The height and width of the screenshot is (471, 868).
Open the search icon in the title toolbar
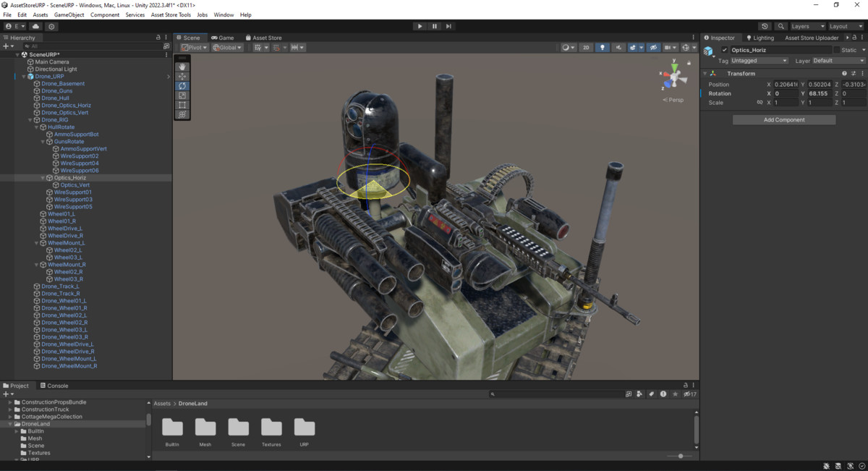[781, 26]
